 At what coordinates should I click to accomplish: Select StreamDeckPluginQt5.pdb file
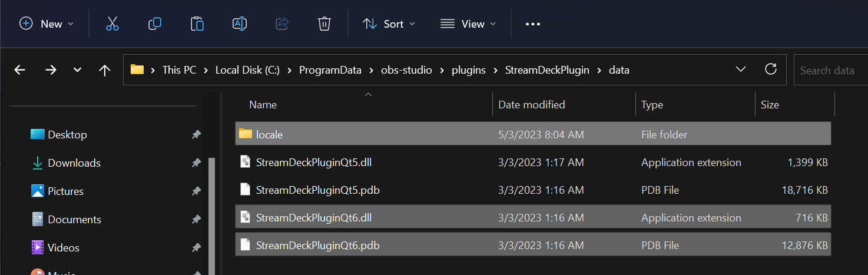tap(533, 190)
